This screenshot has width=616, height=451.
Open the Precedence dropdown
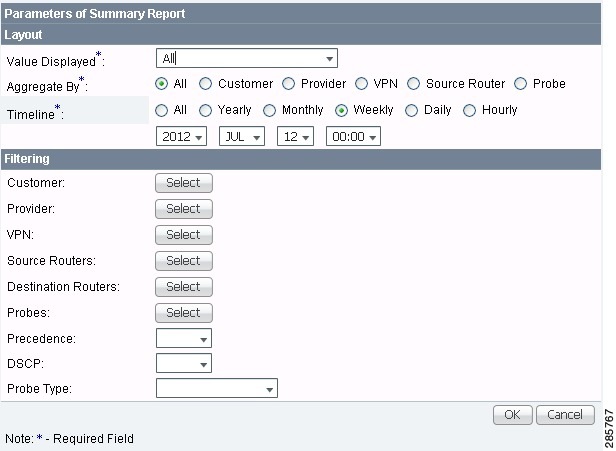coord(184,339)
